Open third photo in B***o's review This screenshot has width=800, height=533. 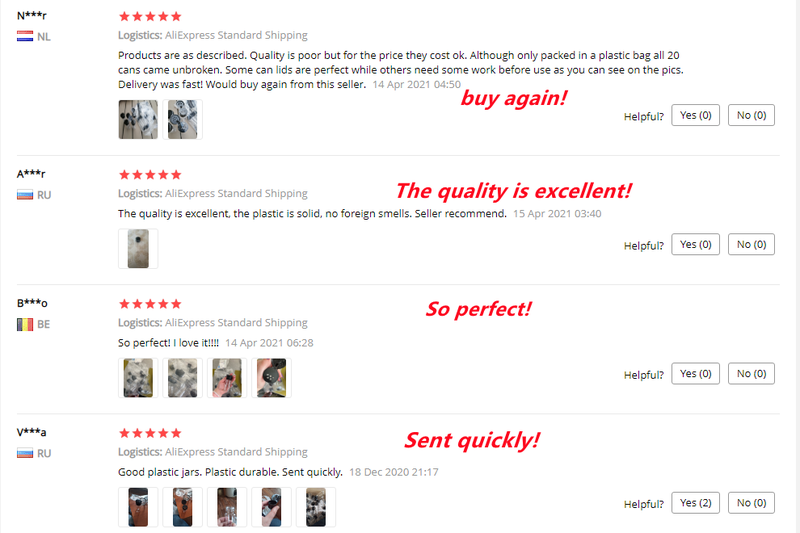pyautogui.click(x=227, y=378)
